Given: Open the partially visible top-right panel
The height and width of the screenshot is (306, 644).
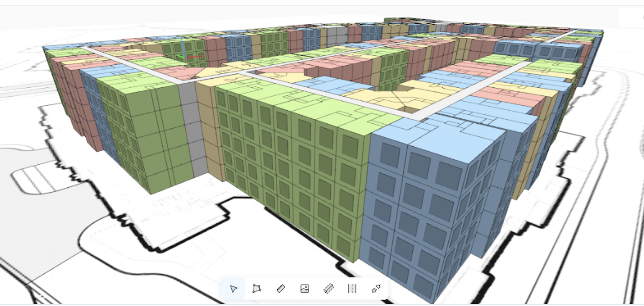Looking at the screenshot, I should click(x=631, y=18).
